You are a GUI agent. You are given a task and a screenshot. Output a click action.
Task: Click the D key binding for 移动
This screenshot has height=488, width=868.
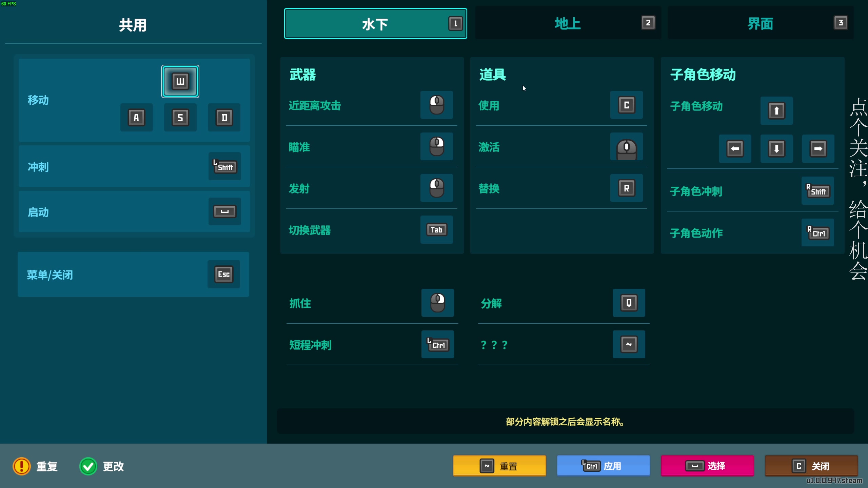coord(224,118)
